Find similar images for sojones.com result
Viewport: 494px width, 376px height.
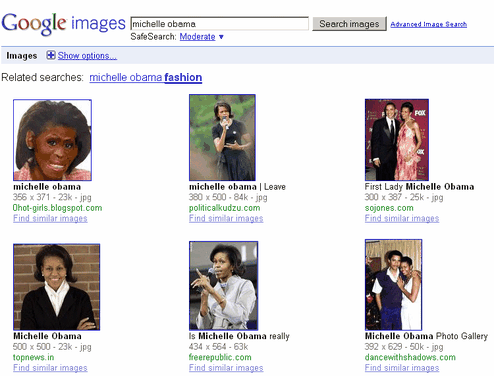tap(402, 219)
